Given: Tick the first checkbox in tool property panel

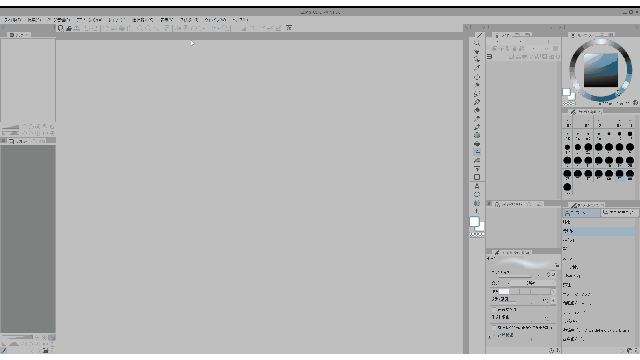Looking at the screenshot, I should [494, 309].
